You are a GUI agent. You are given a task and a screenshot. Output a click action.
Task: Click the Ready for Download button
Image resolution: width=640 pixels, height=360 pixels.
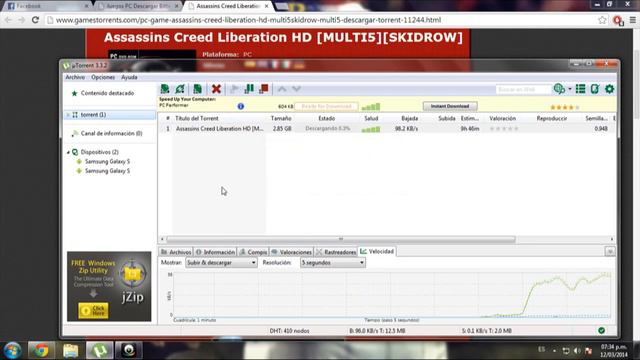[x=326, y=106]
